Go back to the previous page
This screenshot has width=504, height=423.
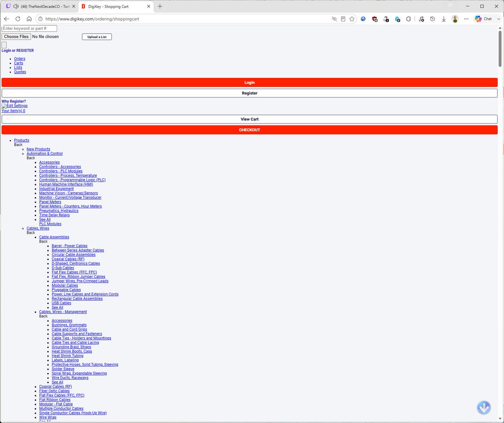(x=6, y=19)
